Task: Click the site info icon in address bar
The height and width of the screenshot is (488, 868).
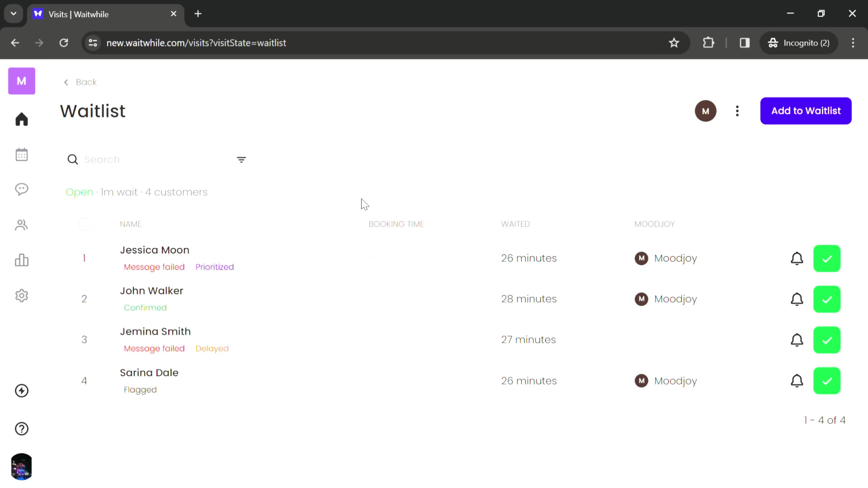Action: tap(93, 43)
